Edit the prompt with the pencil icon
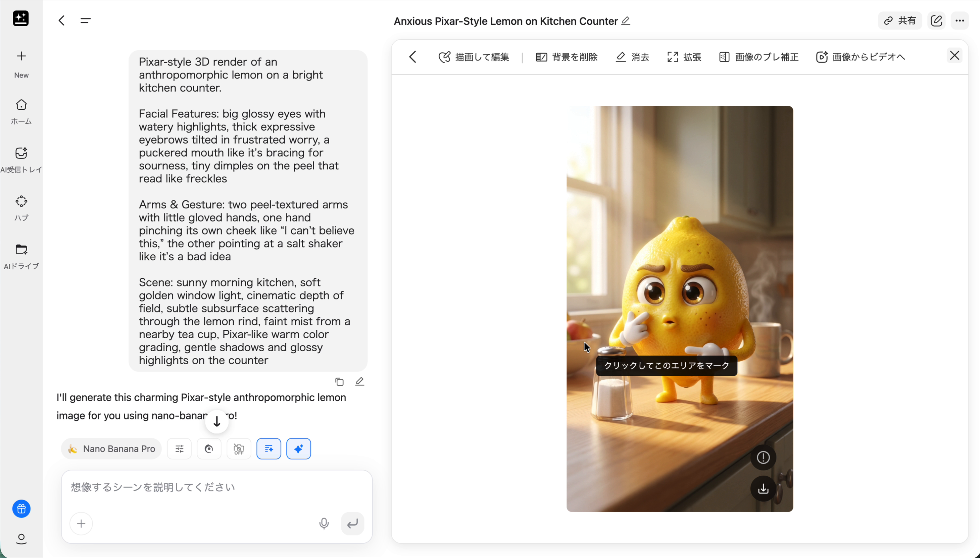The image size is (980, 558). (x=359, y=382)
